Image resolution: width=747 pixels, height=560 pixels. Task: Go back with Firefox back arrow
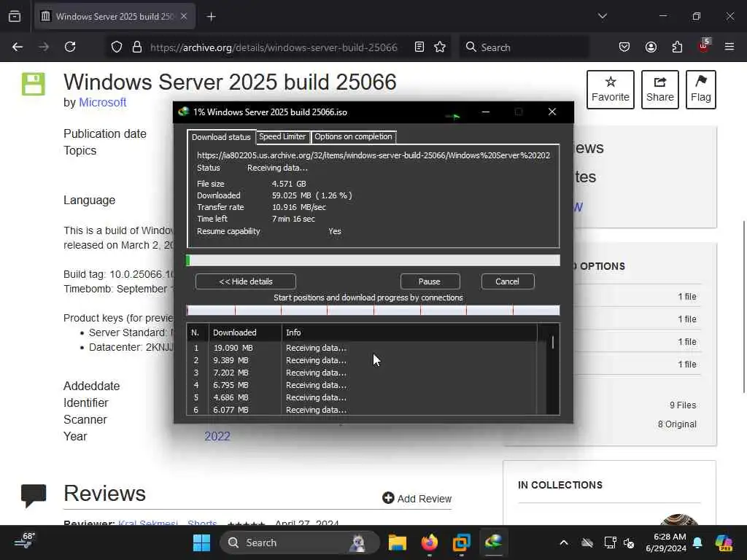tap(18, 47)
